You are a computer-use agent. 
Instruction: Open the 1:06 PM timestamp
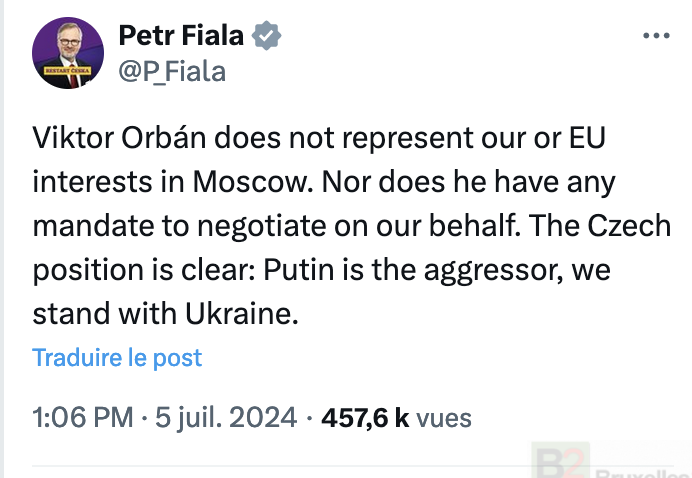(x=83, y=418)
